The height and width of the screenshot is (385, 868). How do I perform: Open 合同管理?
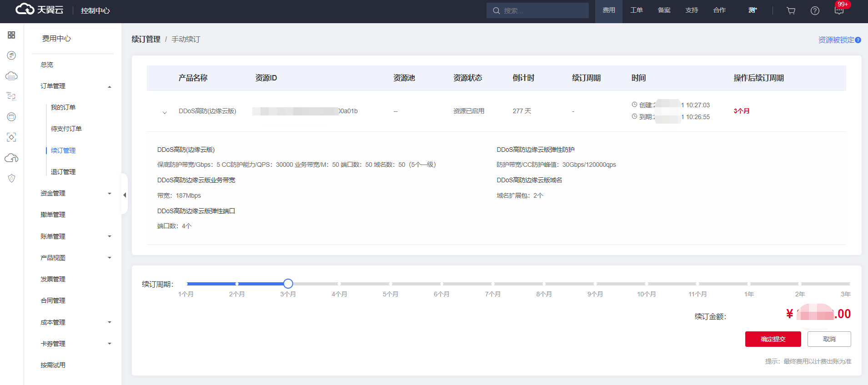pyautogui.click(x=53, y=300)
